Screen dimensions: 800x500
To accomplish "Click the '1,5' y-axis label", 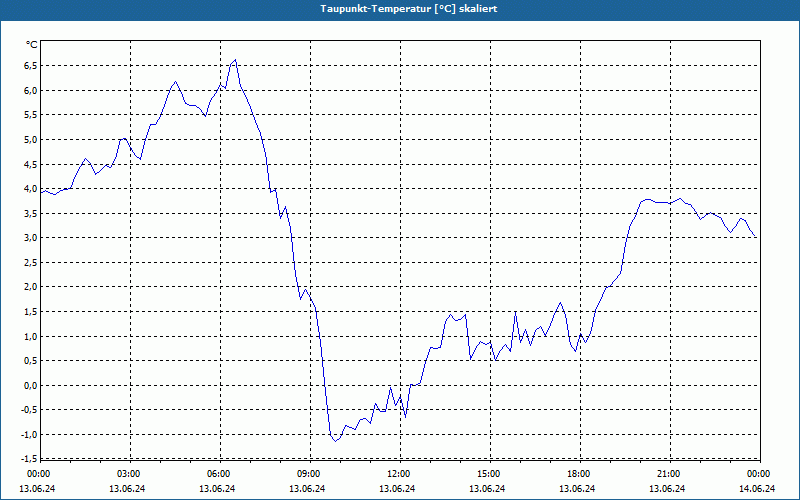I will (x=31, y=312).
